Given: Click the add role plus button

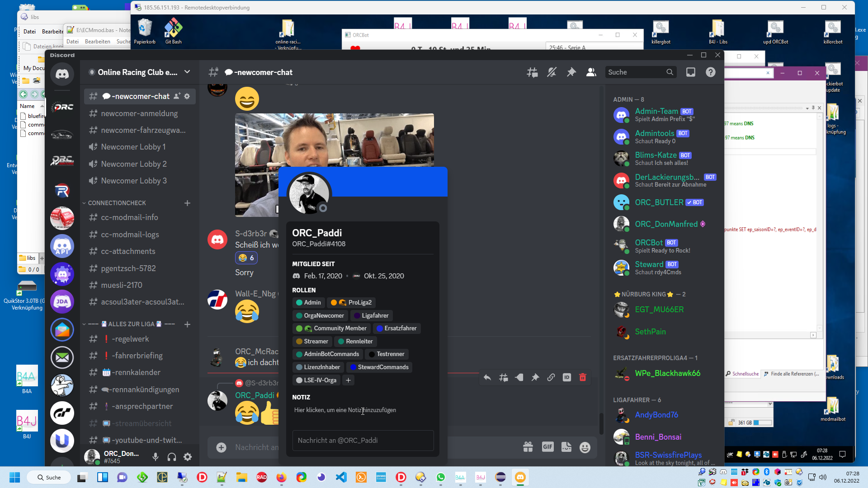Looking at the screenshot, I should [x=348, y=380].
